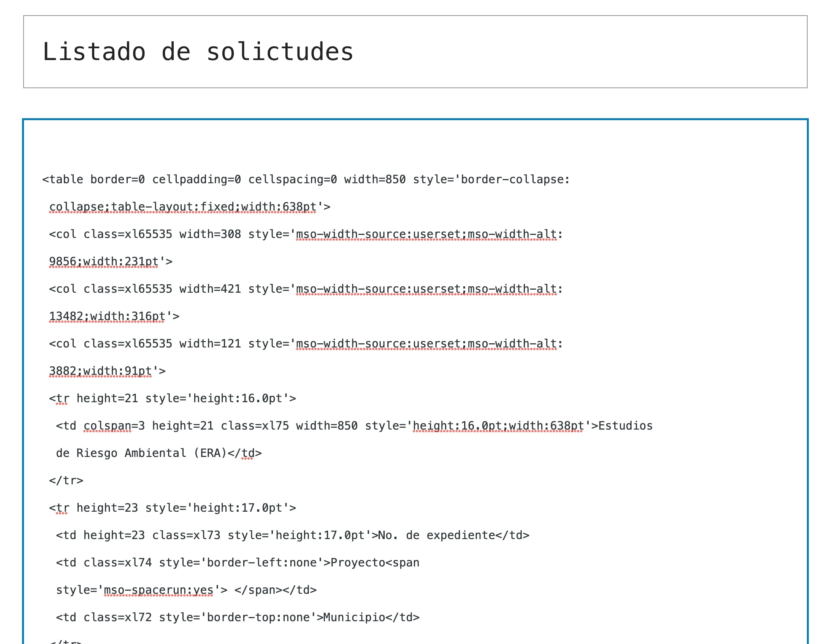Screen dimensions: 824x644
Task: Click the underlined '9856;width:231pt' text
Action: [103, 262]
